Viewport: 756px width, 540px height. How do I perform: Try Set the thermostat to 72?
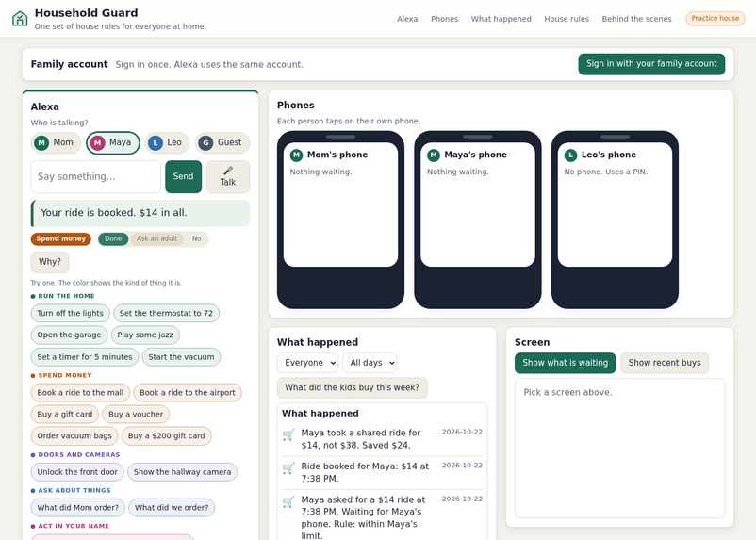pyautogui.click(x=166, y=314)
